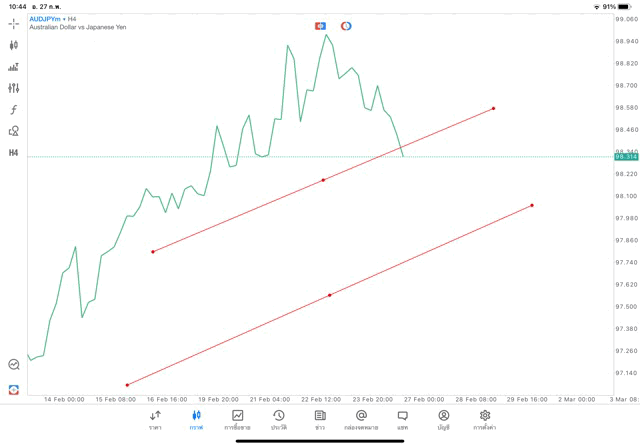Tap the red-blue logo icon in bottom-left corner
This screenshot has height=447, width=640.
point(14,389)
